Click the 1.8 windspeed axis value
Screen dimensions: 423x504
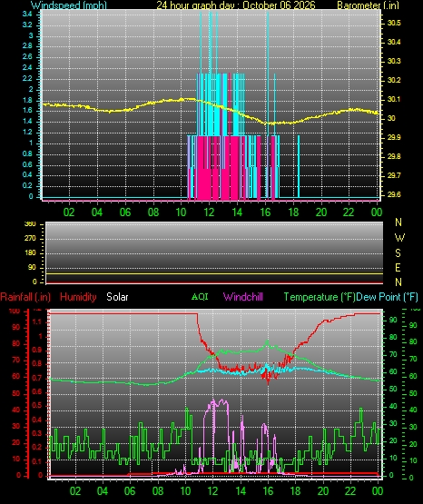tap(27, 100)
